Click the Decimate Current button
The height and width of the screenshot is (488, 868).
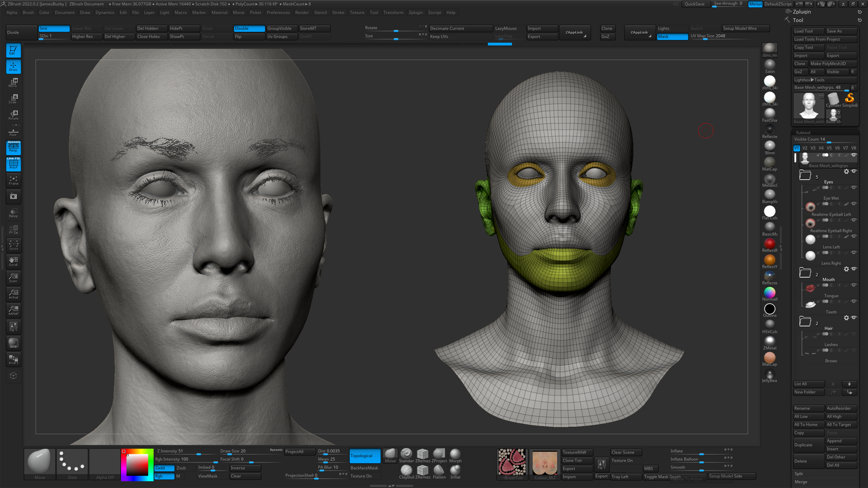coord(460,28)
